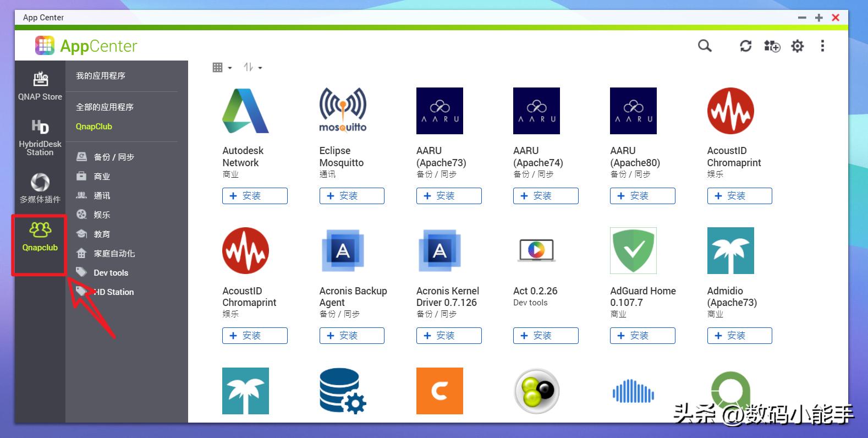Open the database-with-gear app icon
This screenshot has width=868, height=438.
(x=343, y=391)
